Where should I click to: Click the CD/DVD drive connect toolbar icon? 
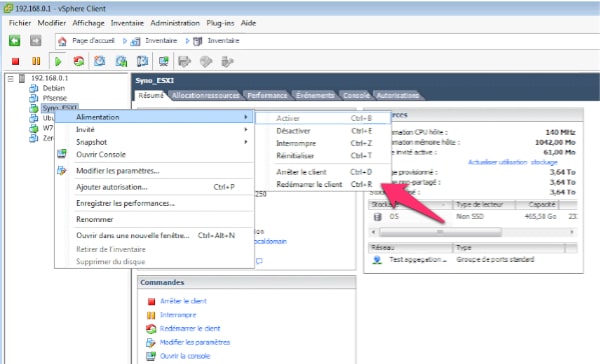(x=206, y=61)
